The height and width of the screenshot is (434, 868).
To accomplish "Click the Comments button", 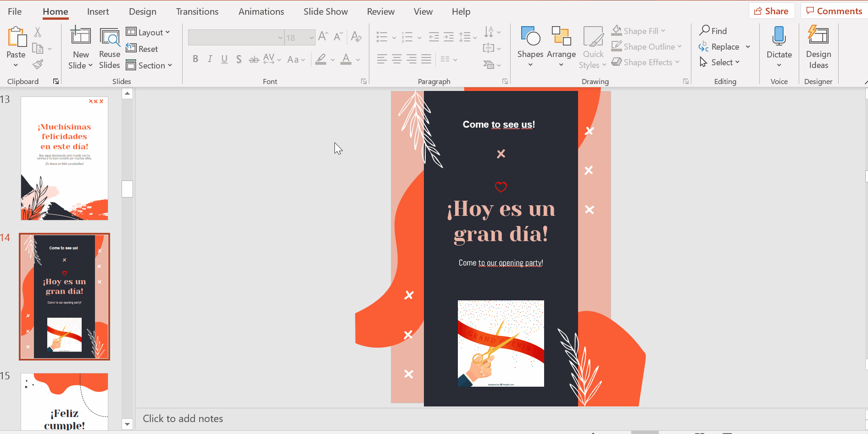I will tap(834, 11).
